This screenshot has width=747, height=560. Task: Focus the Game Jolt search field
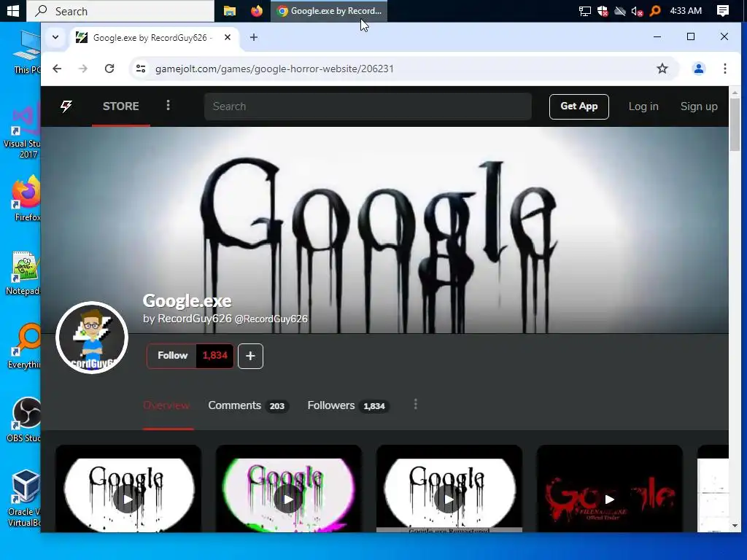point(368,106)
